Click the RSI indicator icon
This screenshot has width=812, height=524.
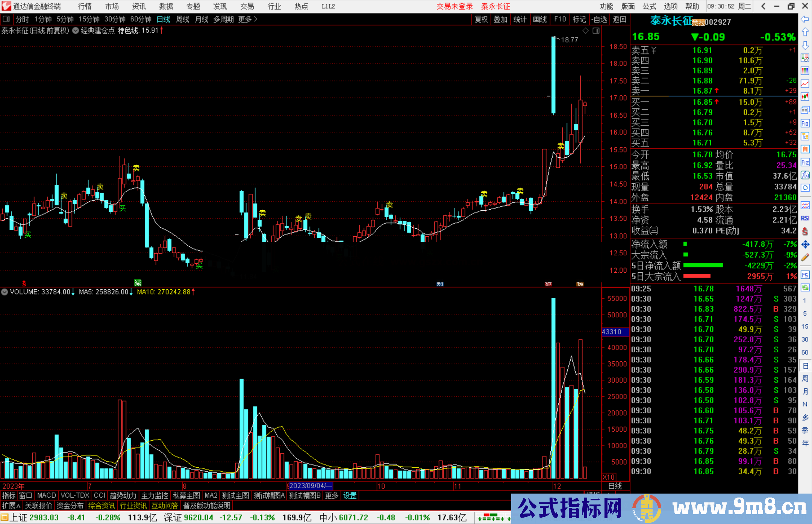805,218
